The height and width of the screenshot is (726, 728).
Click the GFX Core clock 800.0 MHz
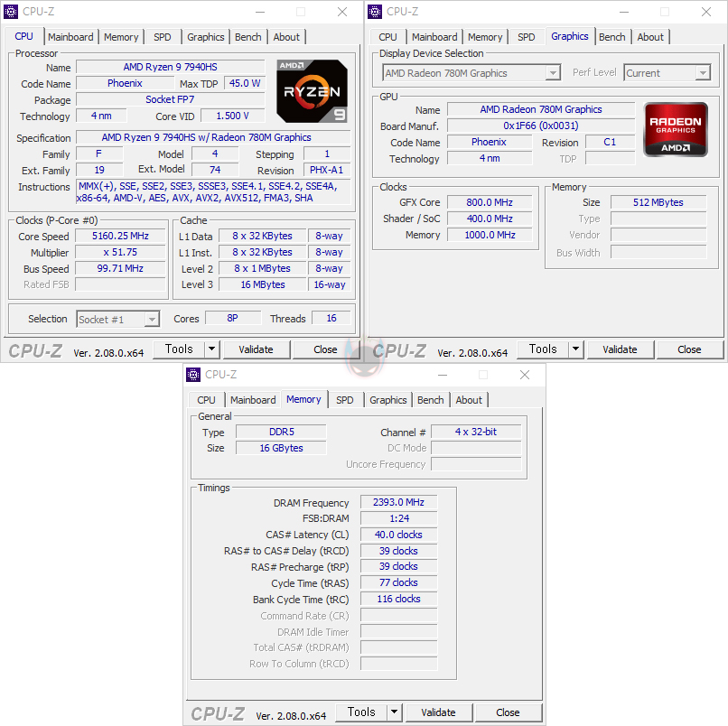click(x=490, y=202)
